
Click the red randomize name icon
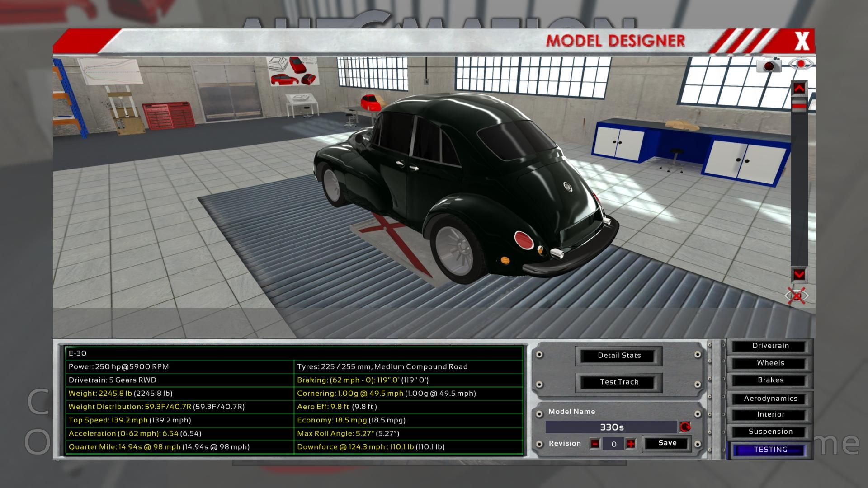coord(685,427)
